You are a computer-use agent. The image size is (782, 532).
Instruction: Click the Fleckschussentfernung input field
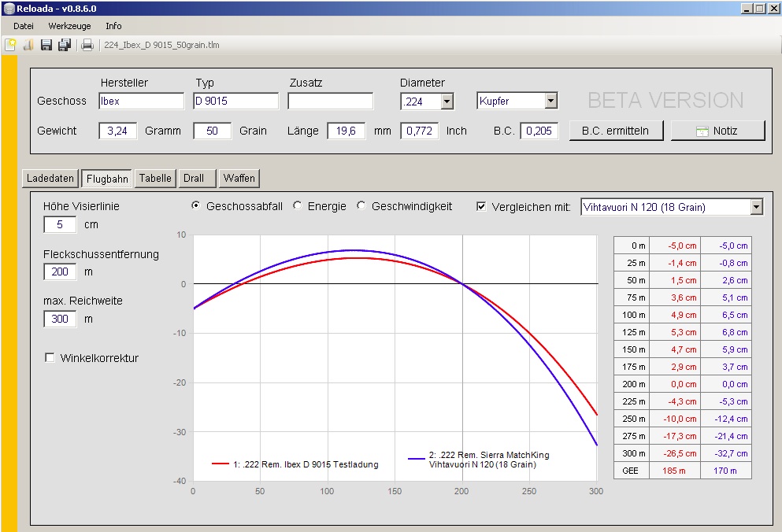[x=60, y=272]
